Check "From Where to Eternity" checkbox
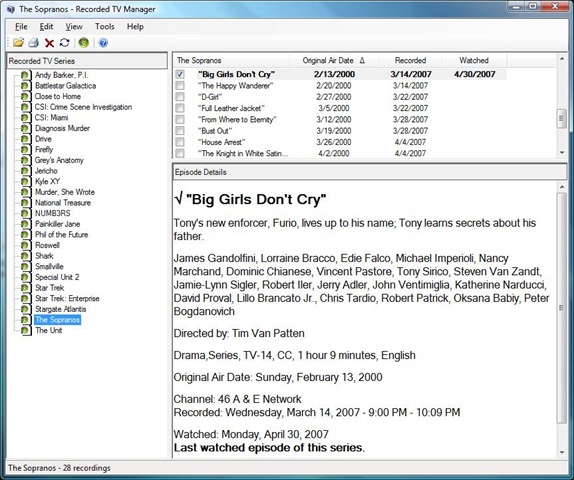 tap(180, 120)
